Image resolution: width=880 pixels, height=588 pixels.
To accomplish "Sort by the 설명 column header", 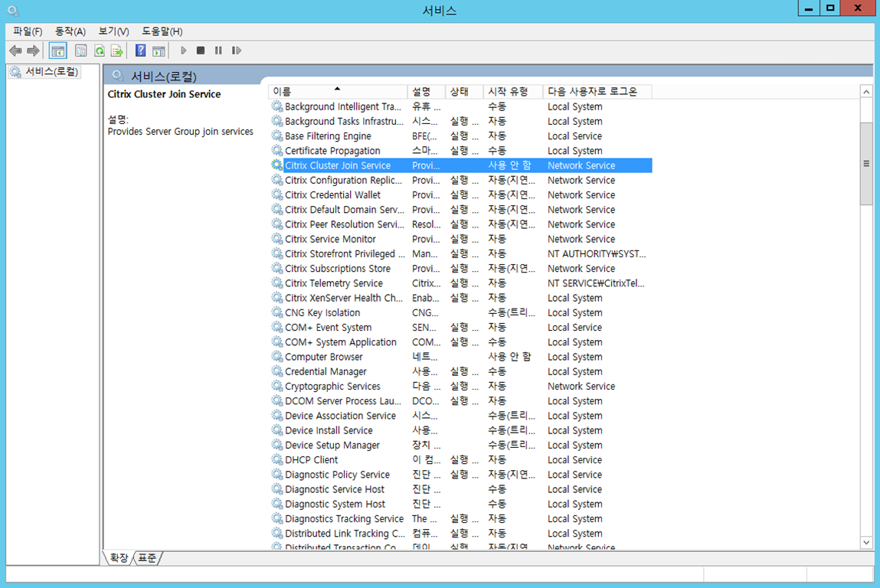I will pos(426,91).
